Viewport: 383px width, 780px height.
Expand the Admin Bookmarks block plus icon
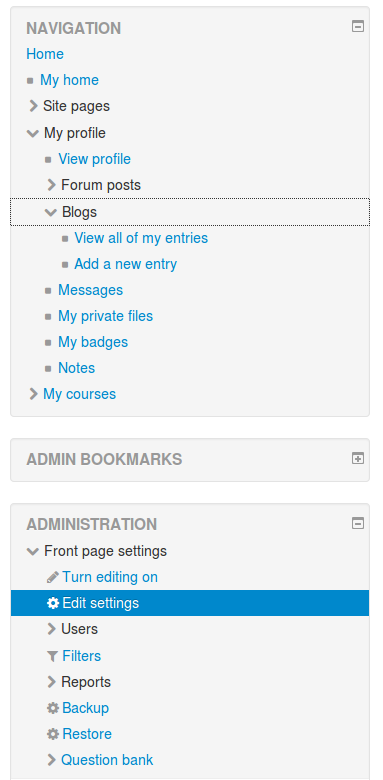[358, 458]
